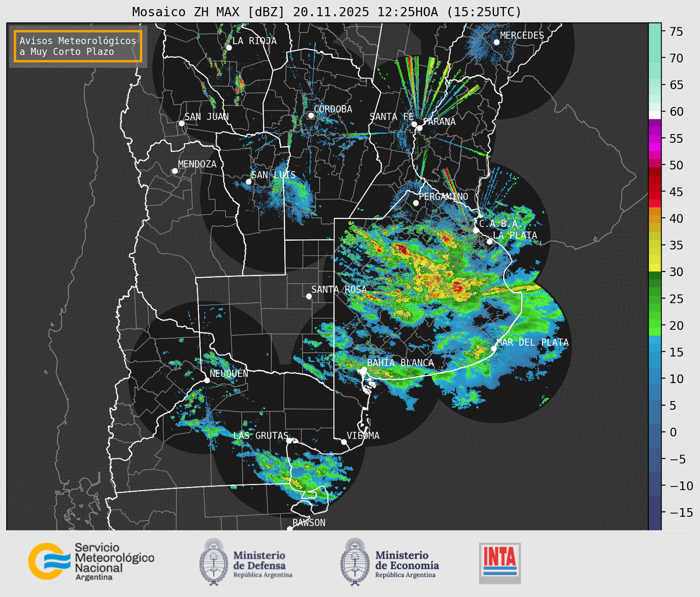Click the RAWSON map label
700x597 pixels.
[x=309, y=523]
